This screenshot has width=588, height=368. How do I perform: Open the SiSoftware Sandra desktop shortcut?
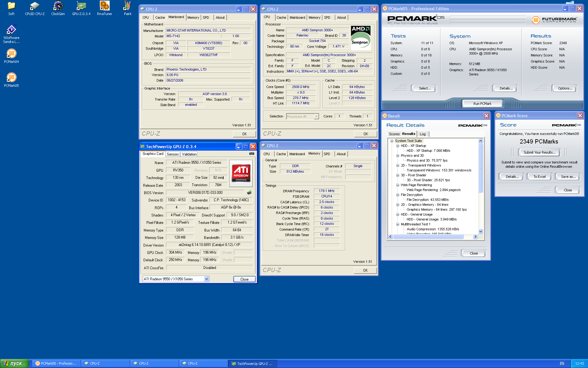coord(11,34)
